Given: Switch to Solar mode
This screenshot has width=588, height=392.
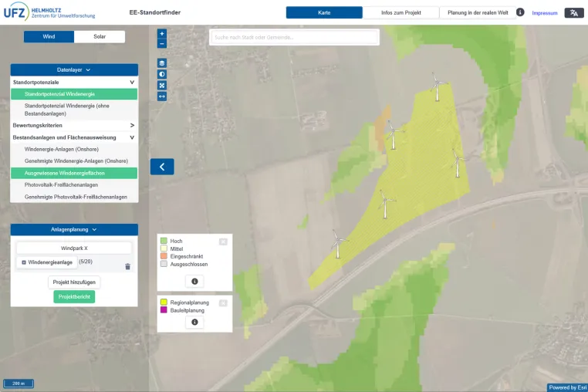Looking at the screenshot, I should point(100,36).
